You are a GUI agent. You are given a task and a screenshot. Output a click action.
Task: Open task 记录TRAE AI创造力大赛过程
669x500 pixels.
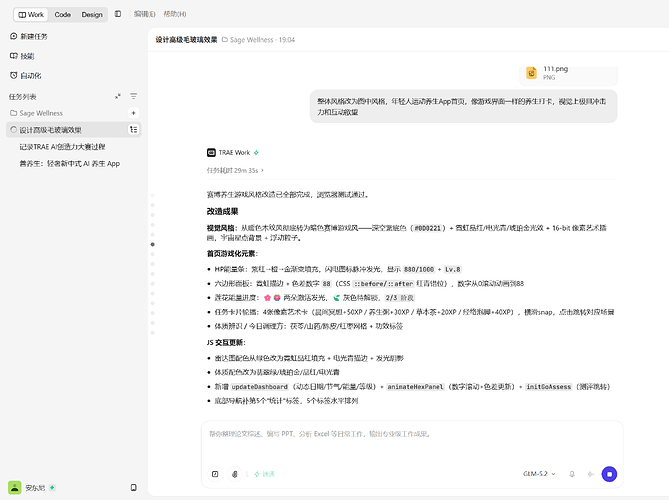pyautogui.click(x=62, y=147)
